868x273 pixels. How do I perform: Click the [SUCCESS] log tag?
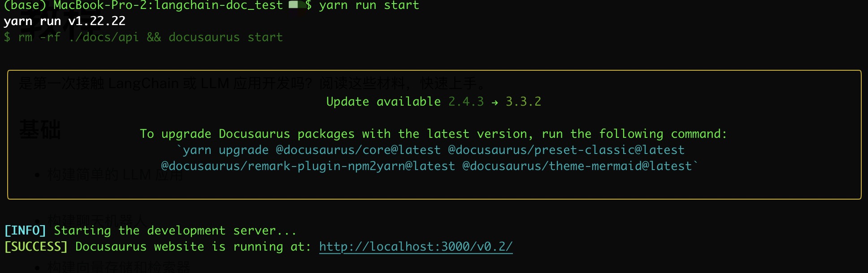pos(36,247)
